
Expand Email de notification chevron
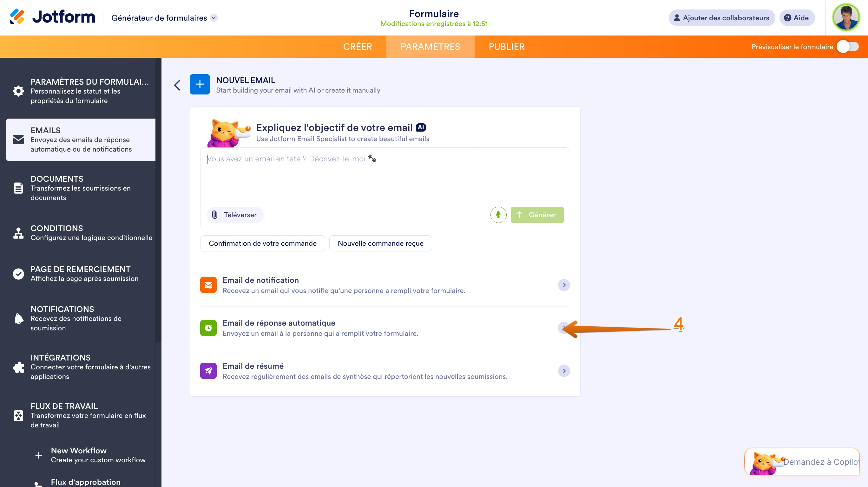[564, 285]
